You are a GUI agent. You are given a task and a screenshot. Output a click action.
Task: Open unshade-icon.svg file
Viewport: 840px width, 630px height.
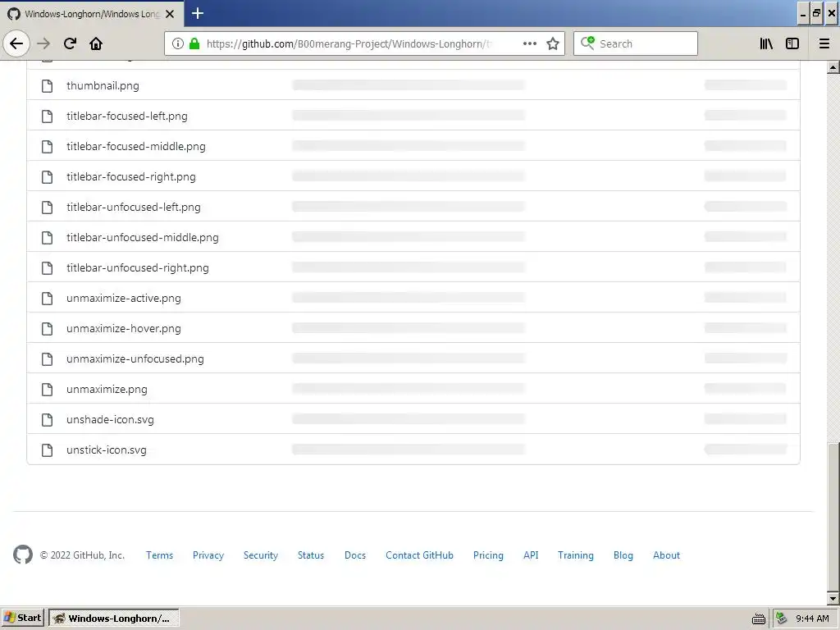[111, 419]
